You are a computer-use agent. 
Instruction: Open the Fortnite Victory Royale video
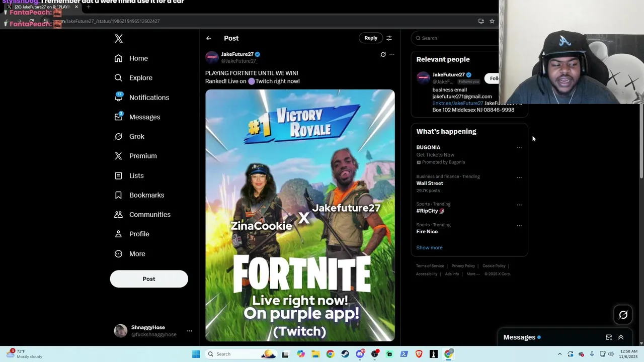pyautogui.click(x=300, y=215)
